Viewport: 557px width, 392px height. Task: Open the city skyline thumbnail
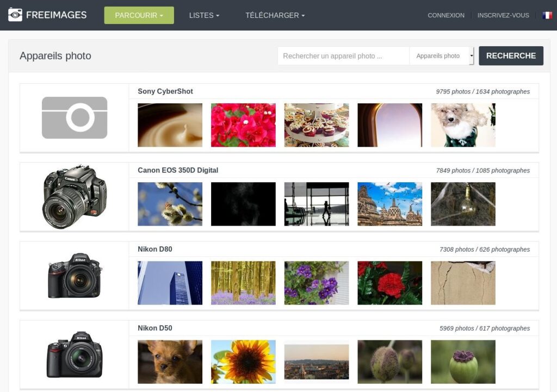317,362
